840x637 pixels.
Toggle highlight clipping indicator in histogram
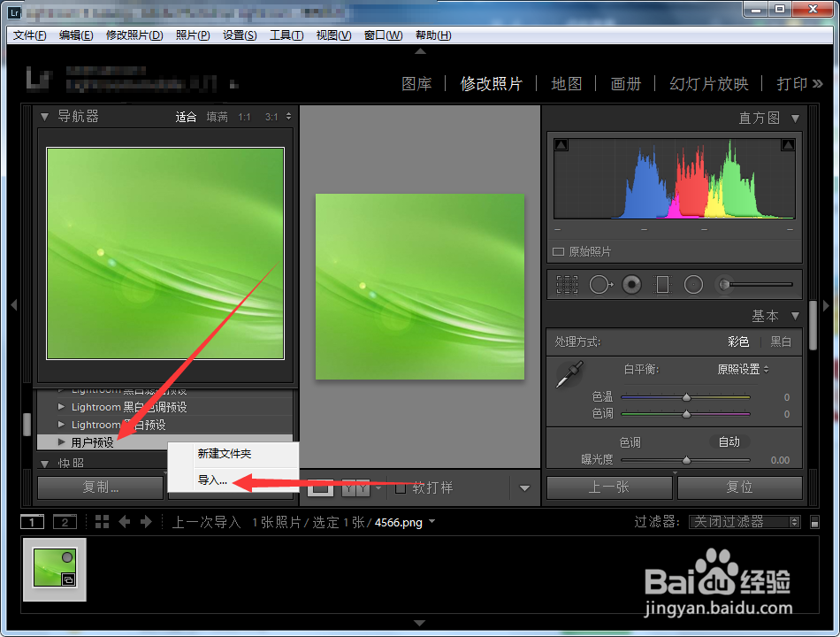click(788, 145)
